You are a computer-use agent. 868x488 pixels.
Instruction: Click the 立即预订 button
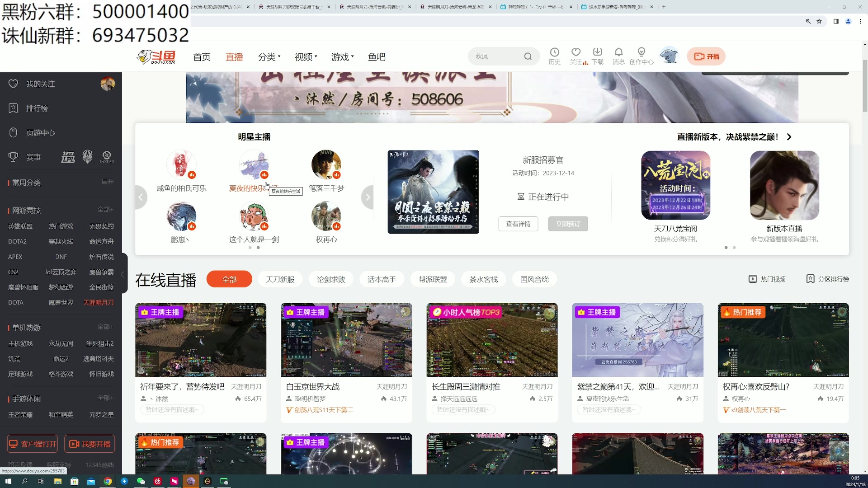coord(568,224)
